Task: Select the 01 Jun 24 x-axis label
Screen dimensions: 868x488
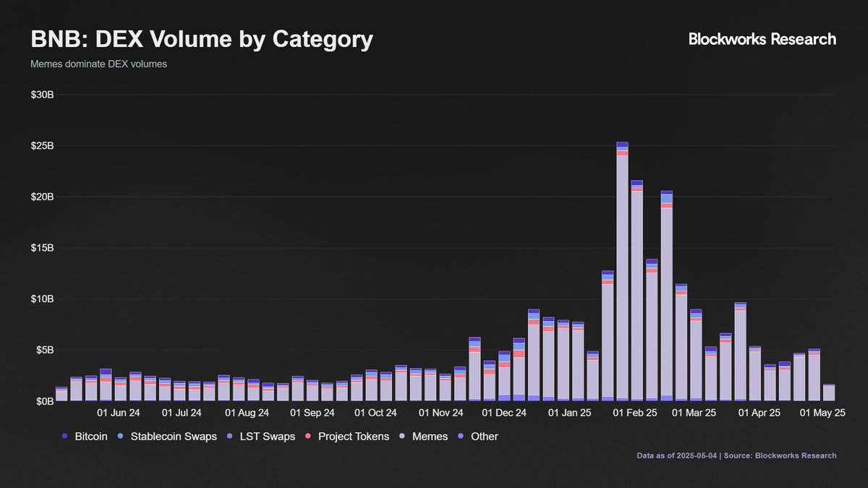Action: (119, 414)
